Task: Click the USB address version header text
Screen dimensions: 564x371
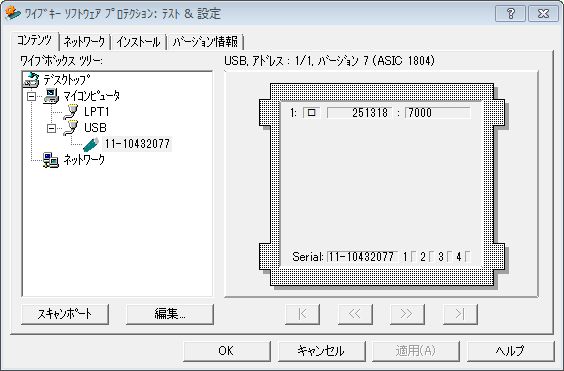Action: click(329, 60)
